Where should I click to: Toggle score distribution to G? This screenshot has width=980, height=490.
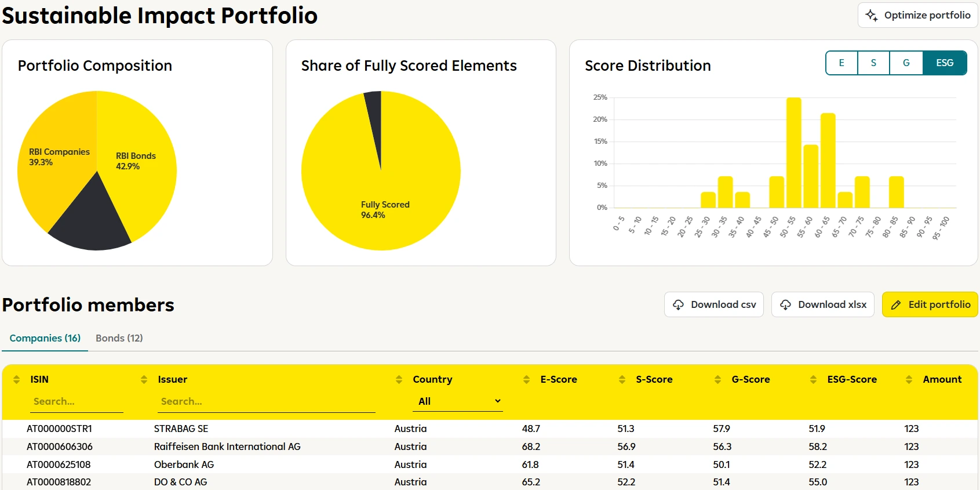[x=906, y=63]
